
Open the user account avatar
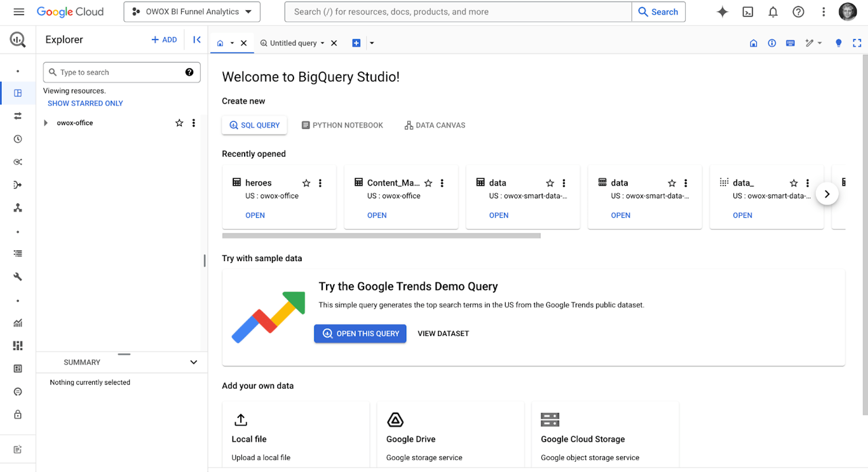pyautogui.click(x=848, y=11)
